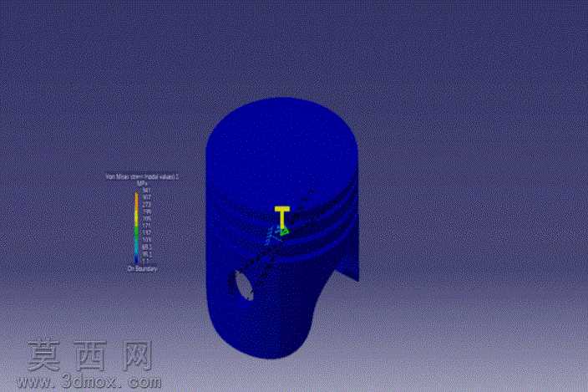Click the MPa unit label in legend
This screenshot has width=588, height=392.
coord(142,183)
